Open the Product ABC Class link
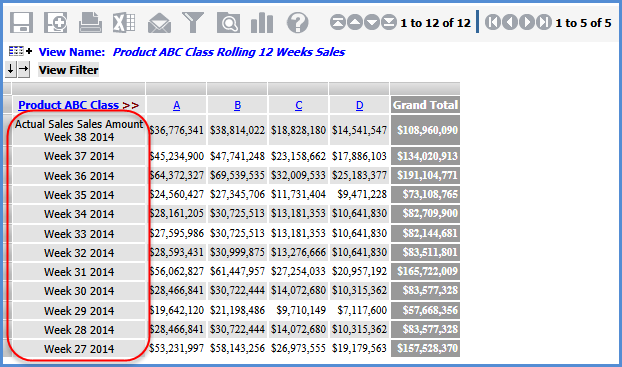 69,105
